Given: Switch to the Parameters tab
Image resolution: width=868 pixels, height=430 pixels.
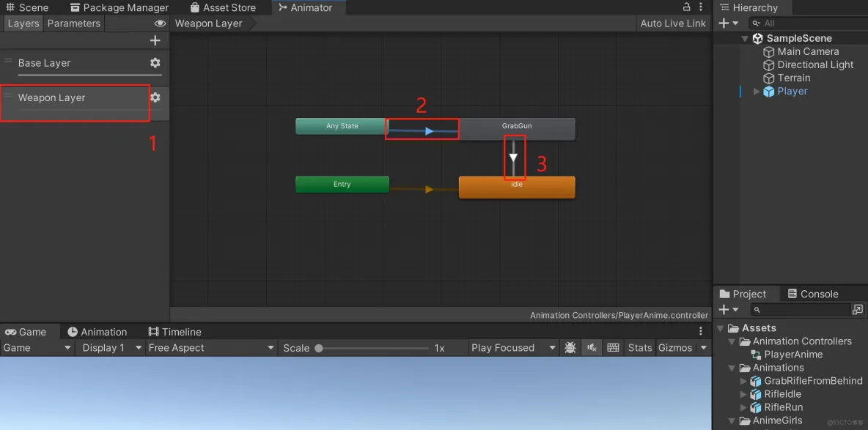Looking at the screenshot, I should (x=73, y=23).
